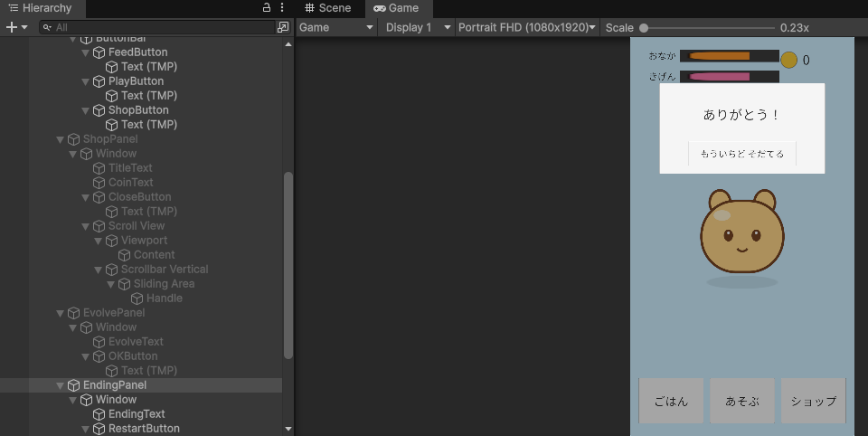Collapse the EndingPanel tree node
Image resolution: width=868 pixels, height=436 pixels.
[x=60, y=385]
